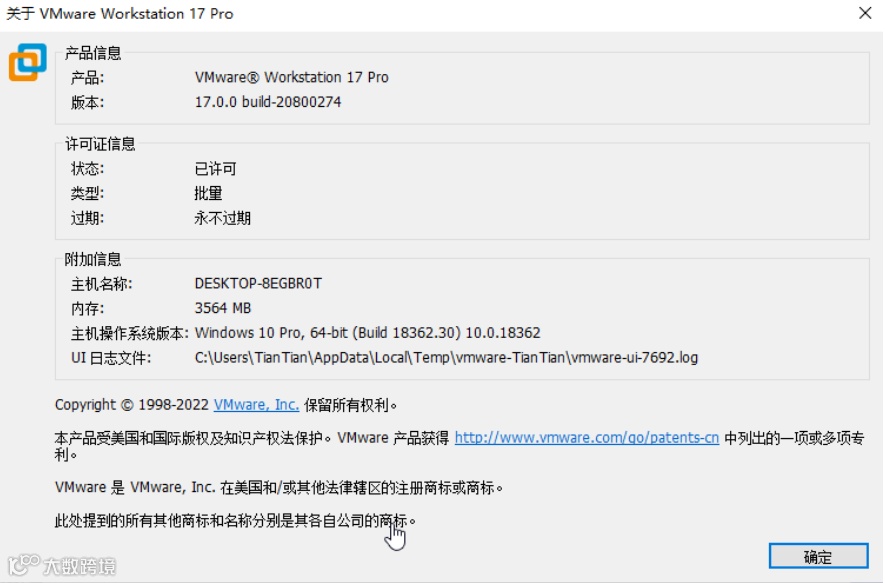Click the 产品信息 group heading
The width and height of the screenshot is (885, 583).
pyautogui.click(x=93, y=53)
